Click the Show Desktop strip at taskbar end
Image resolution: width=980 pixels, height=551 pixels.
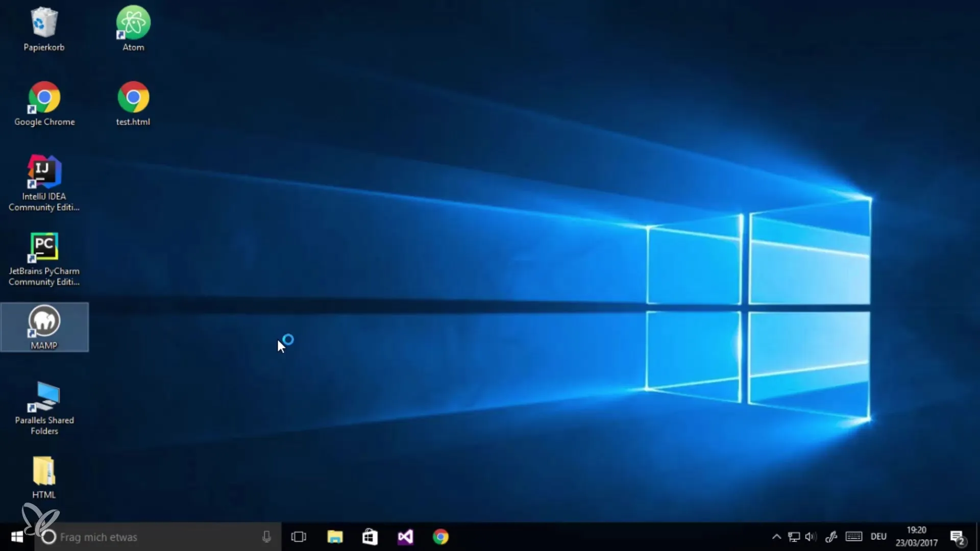(978, 537)
